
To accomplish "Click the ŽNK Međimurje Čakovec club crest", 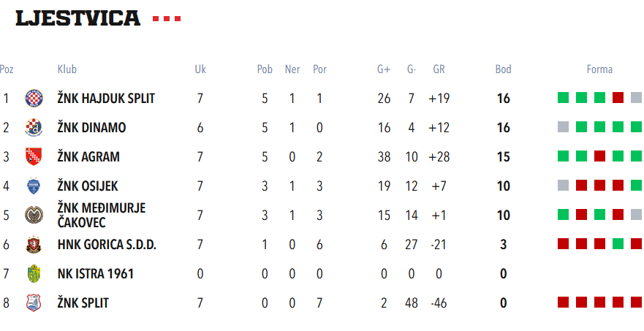I will pyautogui.click(x=34, y=216).
